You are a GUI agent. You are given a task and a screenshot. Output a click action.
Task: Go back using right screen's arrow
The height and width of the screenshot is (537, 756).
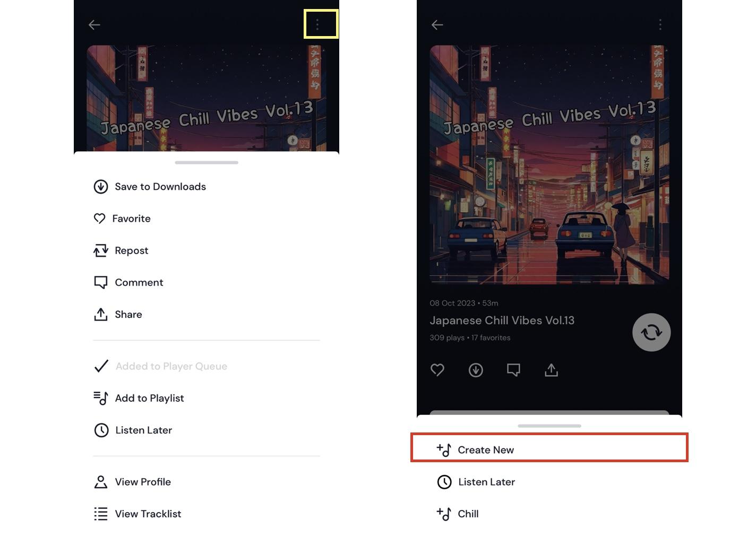pyautogui.click(x=437, y=25)
